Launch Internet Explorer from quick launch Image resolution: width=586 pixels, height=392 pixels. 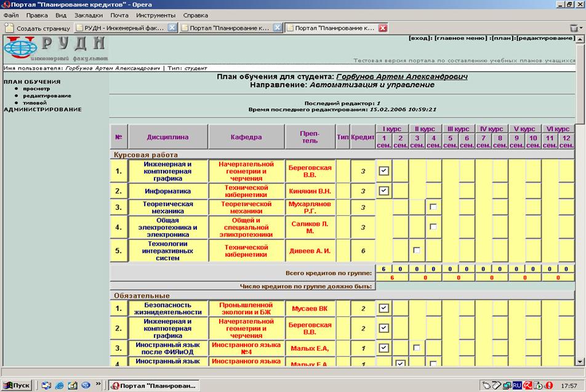point(59,385)
